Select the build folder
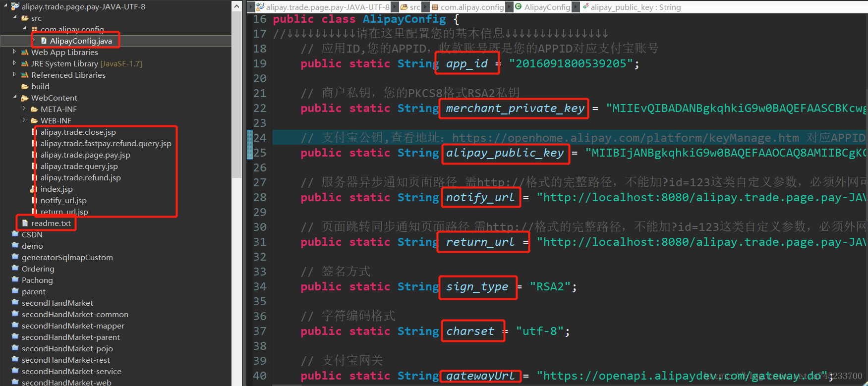Viewport: 868px width, 386px height. 40,86
